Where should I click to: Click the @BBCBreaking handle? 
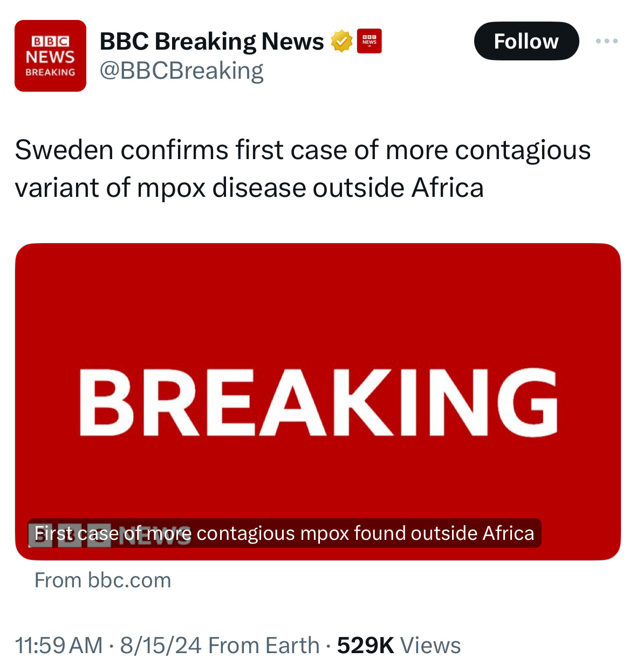coord(181,71)
